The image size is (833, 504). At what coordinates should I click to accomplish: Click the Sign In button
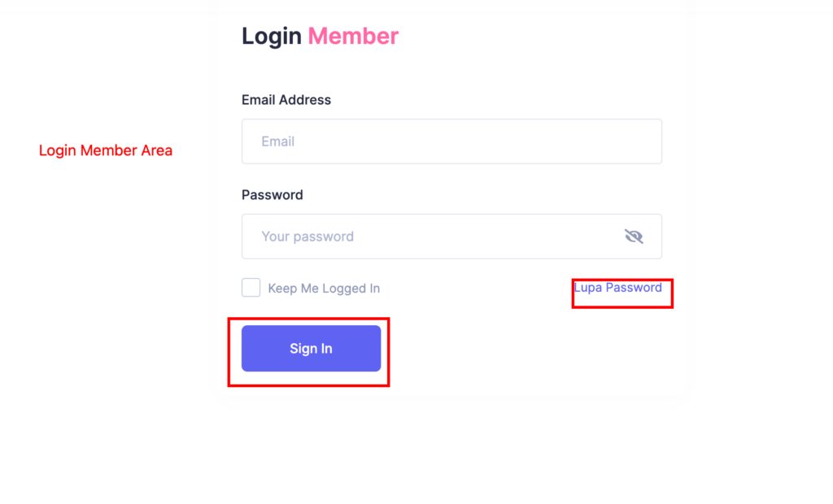click(311, 349)
